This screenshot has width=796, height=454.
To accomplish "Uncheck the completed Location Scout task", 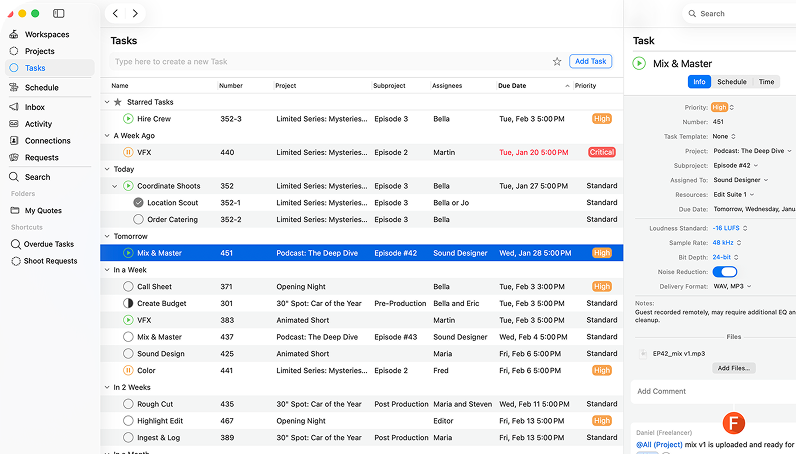I will pos(138,203).
